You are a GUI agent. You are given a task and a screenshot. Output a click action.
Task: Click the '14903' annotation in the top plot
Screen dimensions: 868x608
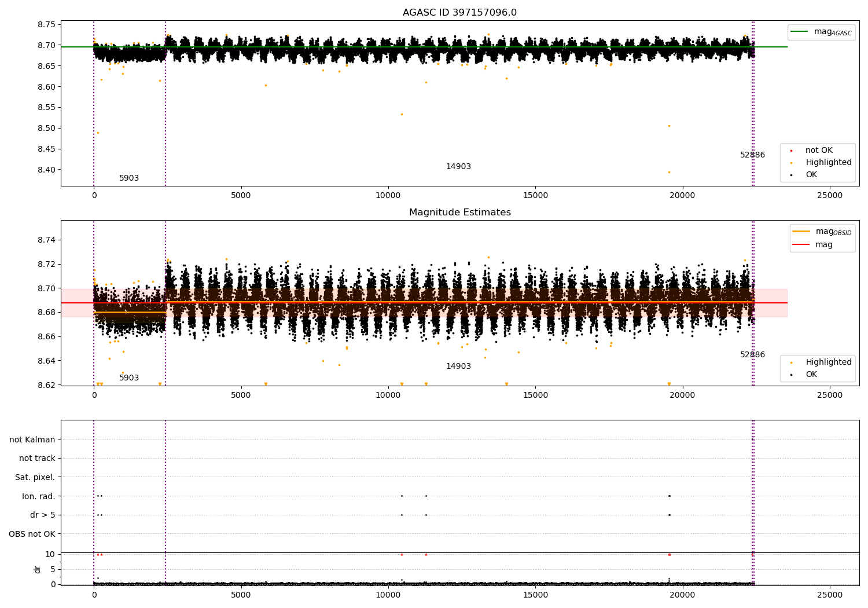458,167
